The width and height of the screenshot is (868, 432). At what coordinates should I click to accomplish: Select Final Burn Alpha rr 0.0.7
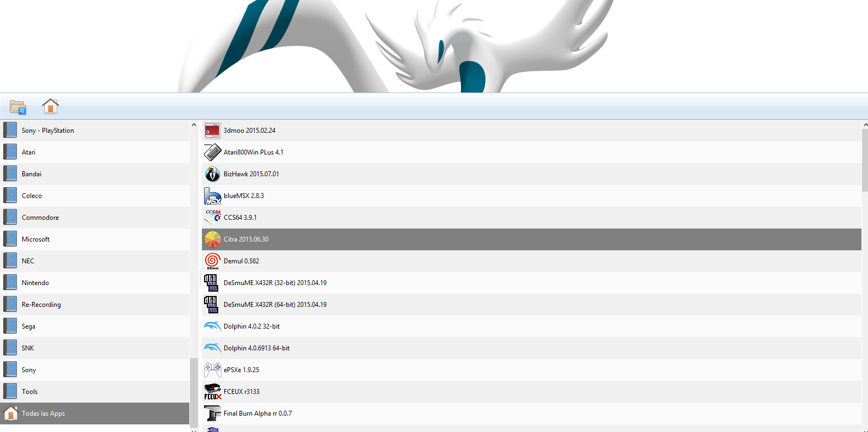[532, 414]
